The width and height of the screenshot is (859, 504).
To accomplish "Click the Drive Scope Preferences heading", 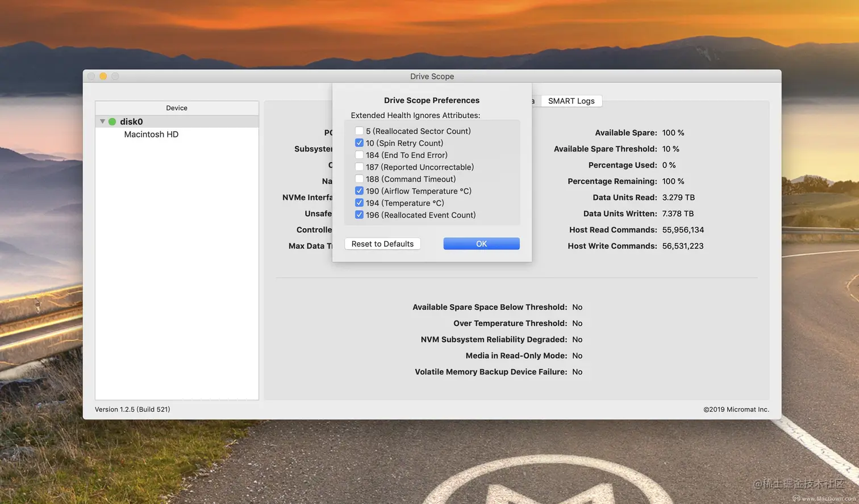I will pos(432,100).
